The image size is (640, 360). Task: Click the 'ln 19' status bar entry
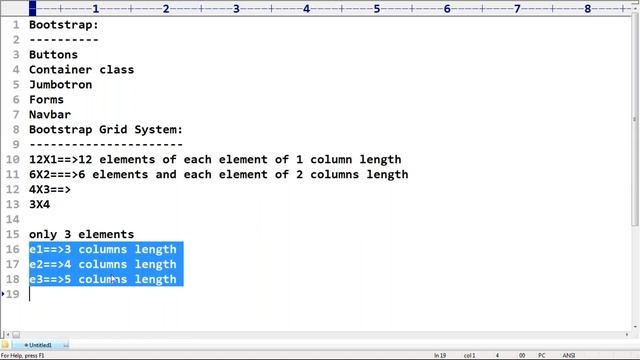(440, 356)
